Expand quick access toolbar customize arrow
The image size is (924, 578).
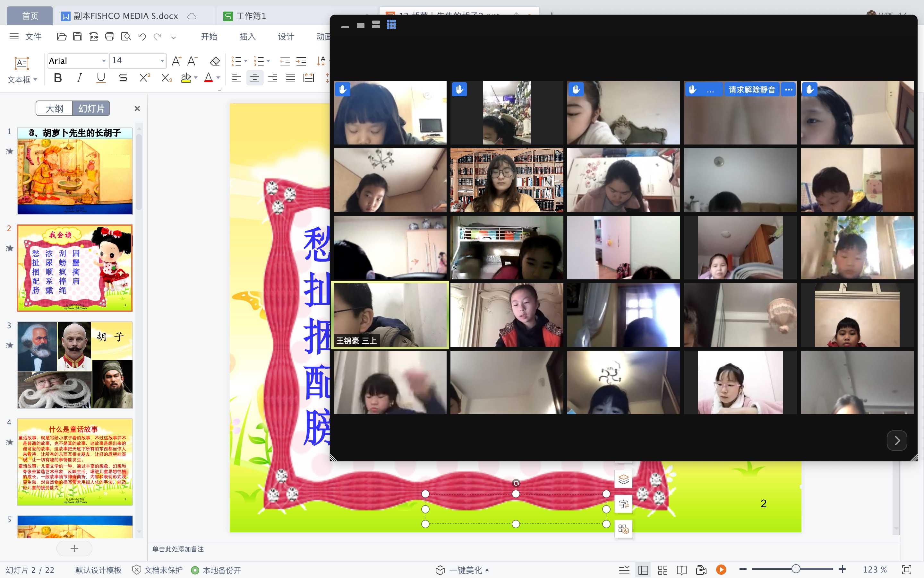173,37
